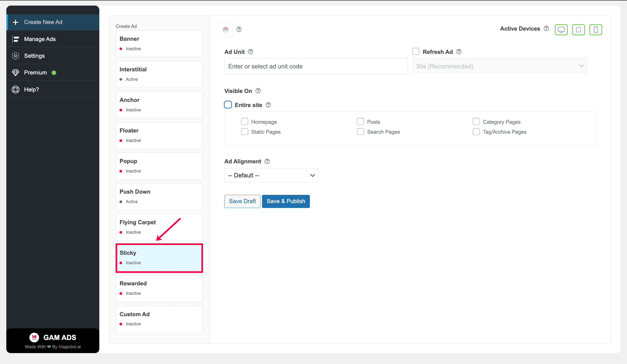Toggle the ad status switch at top
The image size is (627, 364).
[225, 30]
